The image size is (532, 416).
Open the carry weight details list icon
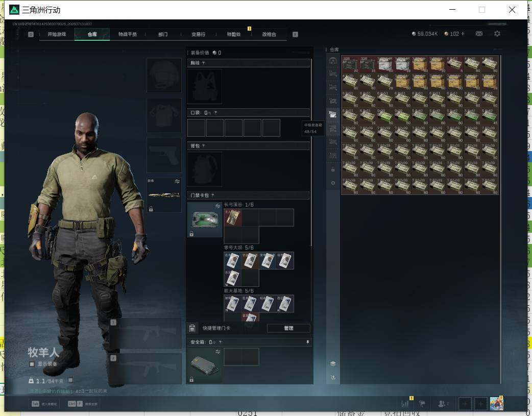coord(70,380)
